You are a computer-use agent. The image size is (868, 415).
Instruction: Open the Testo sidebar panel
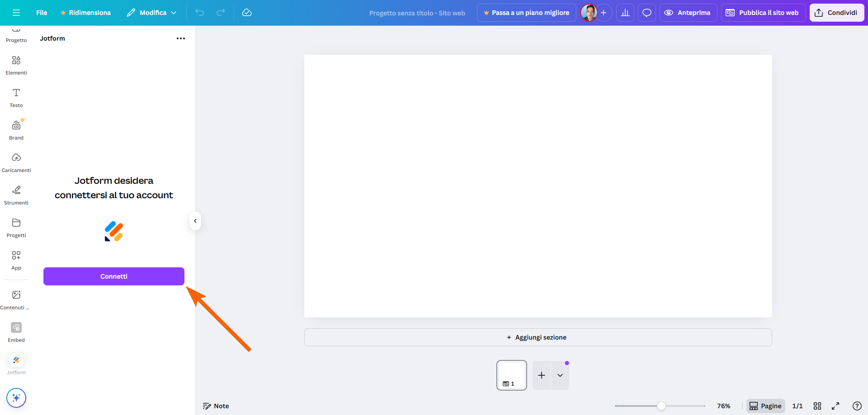16,98
